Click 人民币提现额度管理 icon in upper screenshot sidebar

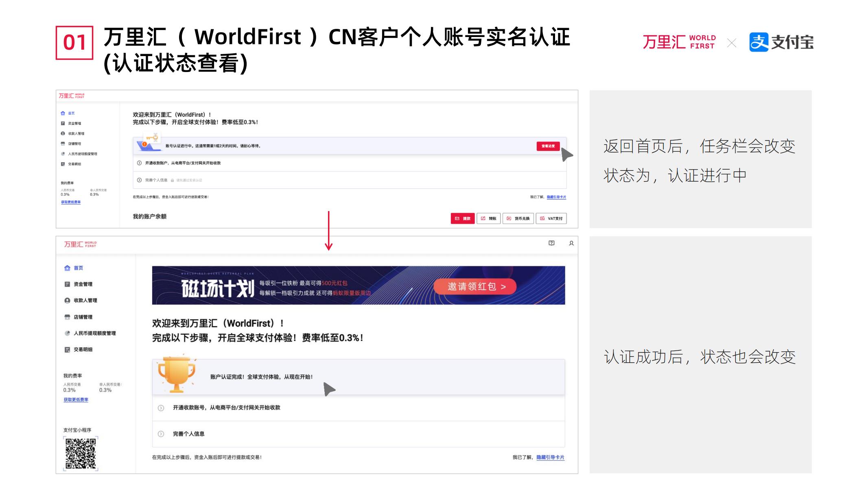[63, 154]
